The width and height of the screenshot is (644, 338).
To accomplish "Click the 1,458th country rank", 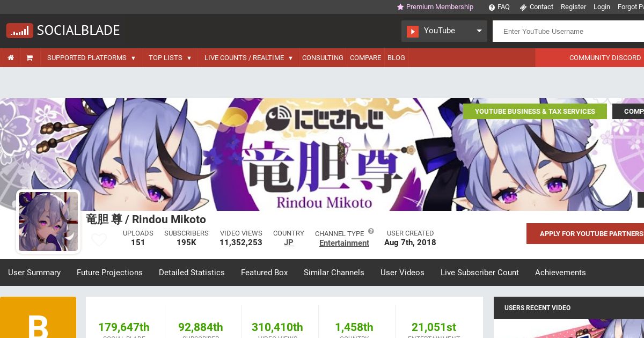I will click(354, 327).
